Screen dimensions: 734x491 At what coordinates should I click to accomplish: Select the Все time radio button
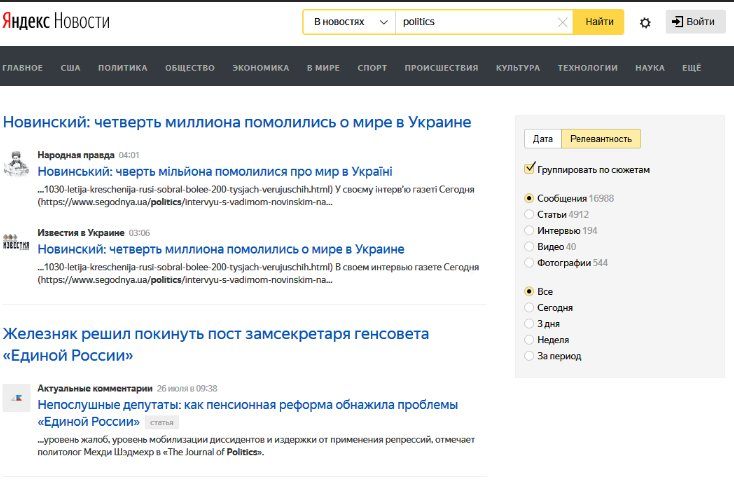[529, 292]
